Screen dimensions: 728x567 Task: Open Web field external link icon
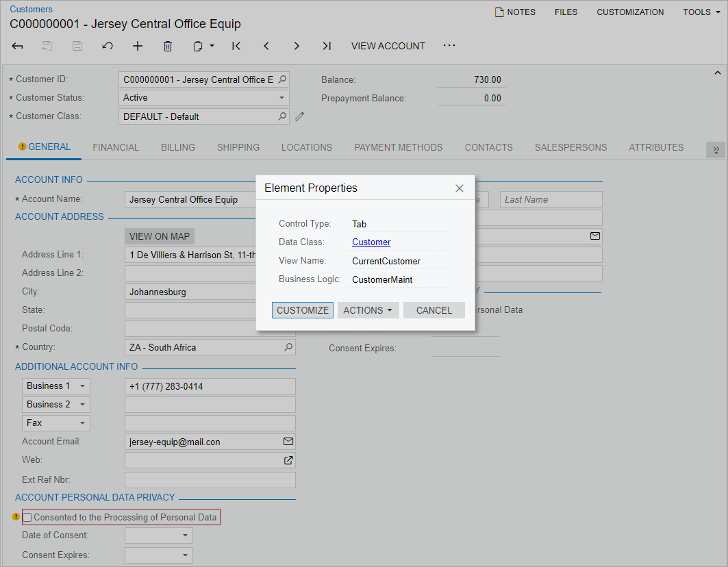tap(288, 460)
